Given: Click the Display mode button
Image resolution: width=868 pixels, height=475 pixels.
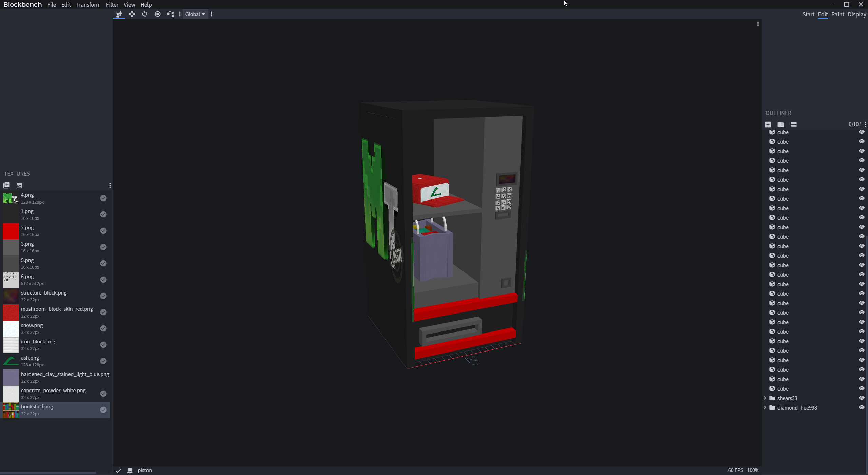Looking at the screenshot, I should point(857,14).
